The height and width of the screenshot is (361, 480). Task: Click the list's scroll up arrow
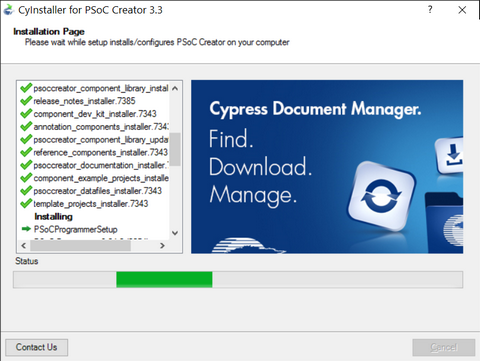pos(175,88)
